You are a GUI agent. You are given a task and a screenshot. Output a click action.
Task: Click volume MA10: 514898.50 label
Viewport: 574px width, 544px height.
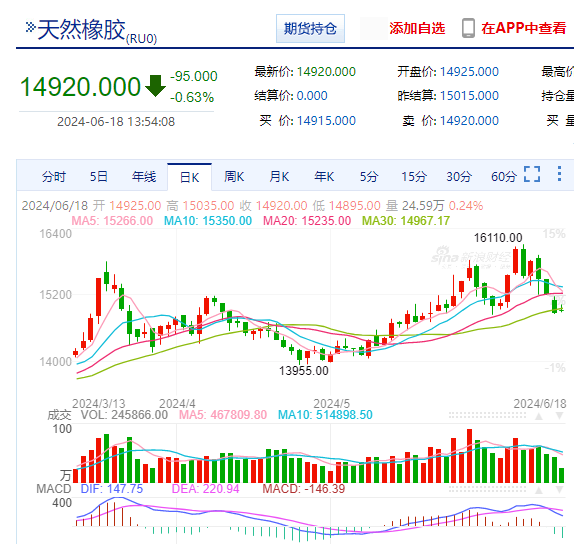coord(325,415)
